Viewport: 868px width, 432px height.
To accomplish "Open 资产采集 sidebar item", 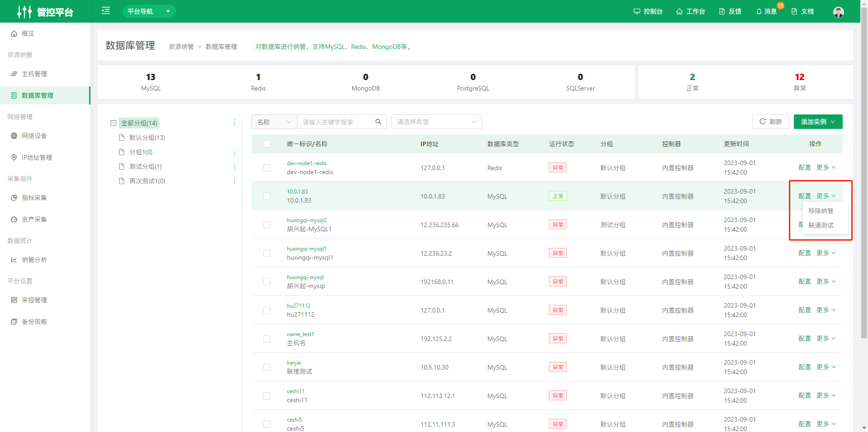I will click(x=45, y=219).
